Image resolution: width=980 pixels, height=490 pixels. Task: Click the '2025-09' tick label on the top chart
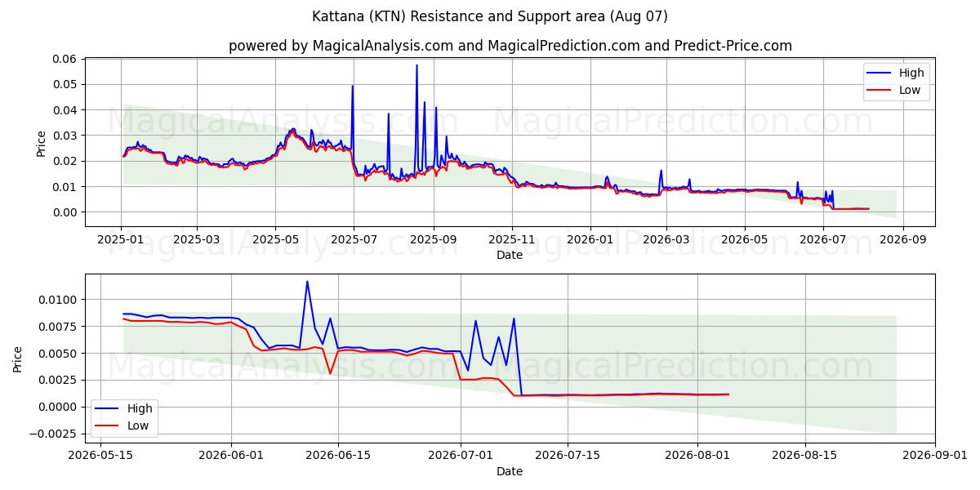click(433, 240)
